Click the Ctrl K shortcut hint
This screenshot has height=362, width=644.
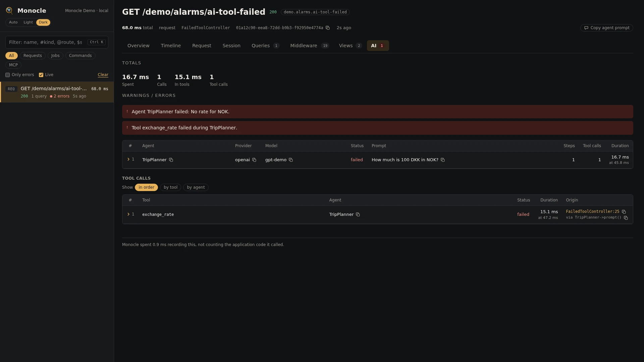tap(97, 42)
